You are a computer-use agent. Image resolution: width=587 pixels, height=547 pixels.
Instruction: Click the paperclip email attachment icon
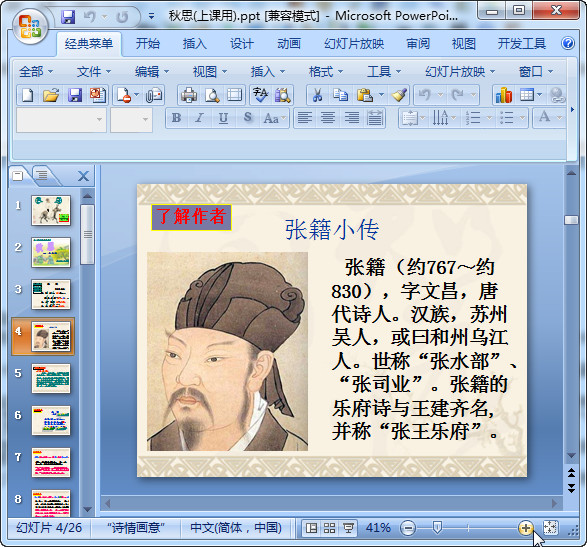[x=154, y=95]
